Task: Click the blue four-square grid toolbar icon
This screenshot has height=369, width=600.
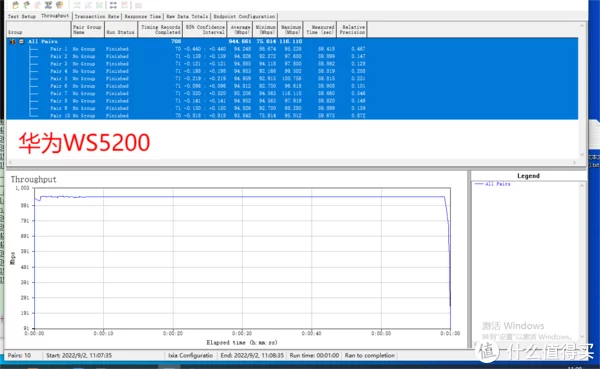Action: click(x=113, y=5)
